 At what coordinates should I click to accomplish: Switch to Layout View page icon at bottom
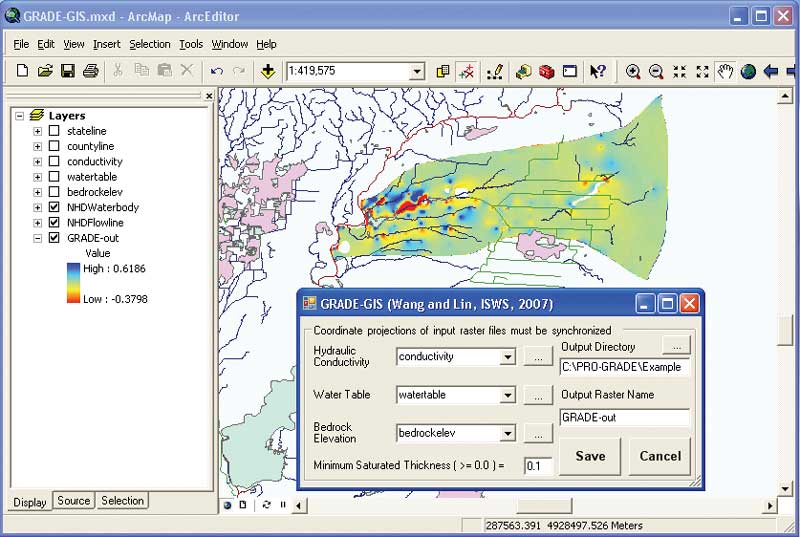[243, 505]
